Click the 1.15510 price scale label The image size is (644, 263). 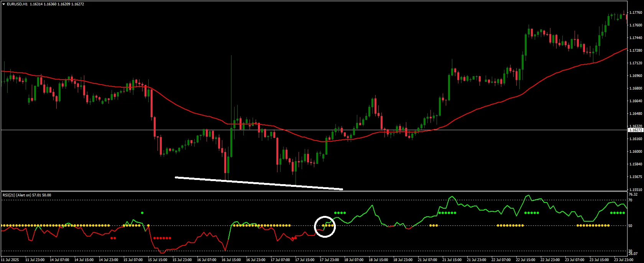[x=636, y=189]
